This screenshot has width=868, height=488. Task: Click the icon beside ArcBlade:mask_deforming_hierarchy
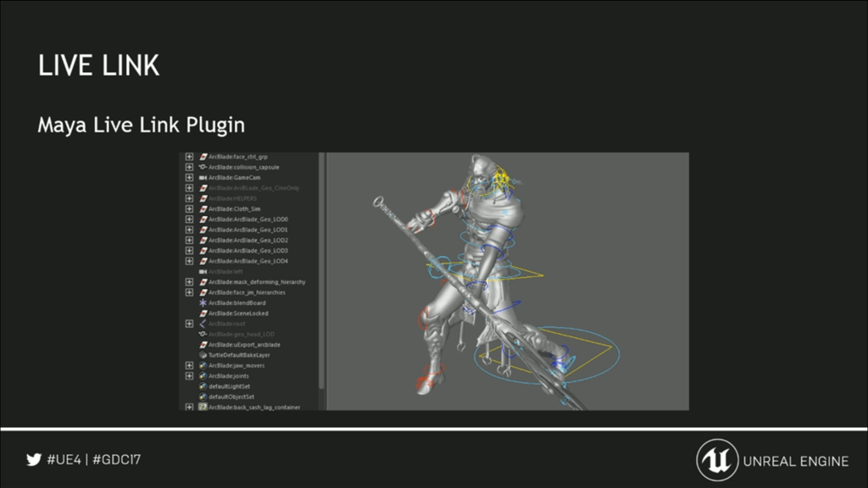pyautogui.click(x=203, y=282)
